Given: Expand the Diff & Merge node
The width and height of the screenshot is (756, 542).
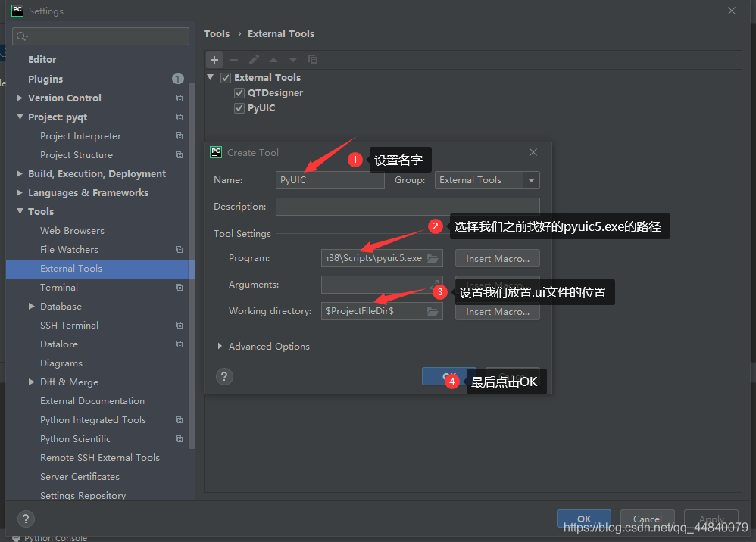Looking at the screenshot, I should [x=31, y=382].
